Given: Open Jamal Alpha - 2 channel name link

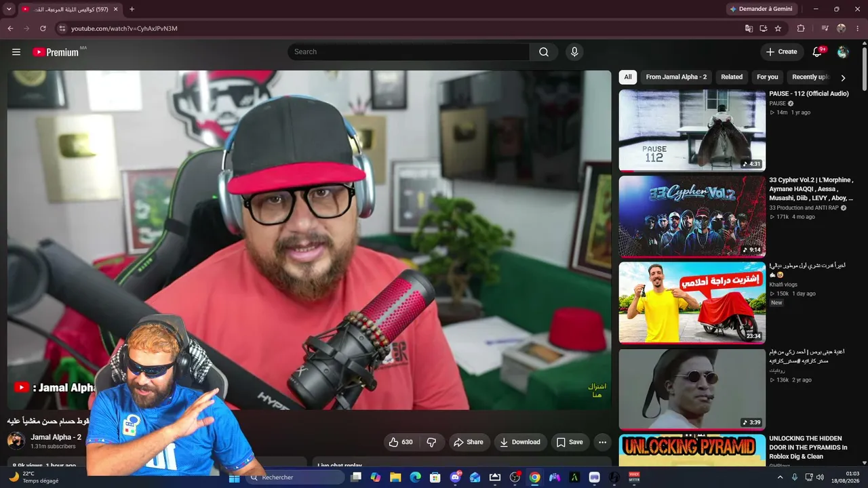Looking at the screenshot, I should coord(56,437).
